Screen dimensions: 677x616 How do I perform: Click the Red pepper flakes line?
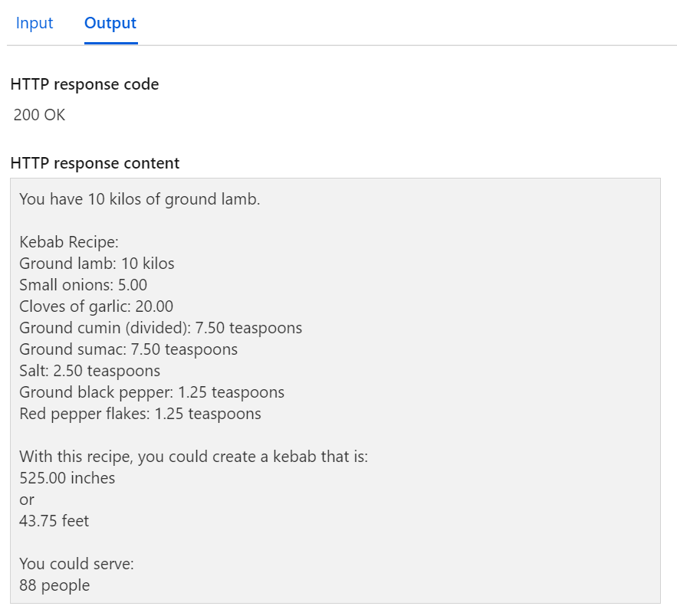(140, 414)
